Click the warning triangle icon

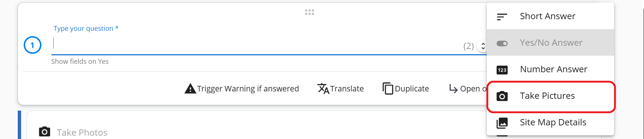(x=190, y=89)
